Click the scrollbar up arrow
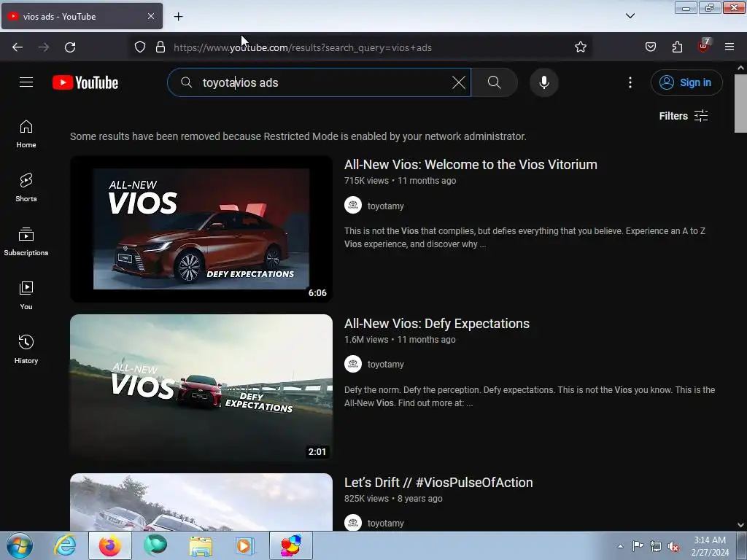Screen dimensions: 747x560 coord(740,68)
